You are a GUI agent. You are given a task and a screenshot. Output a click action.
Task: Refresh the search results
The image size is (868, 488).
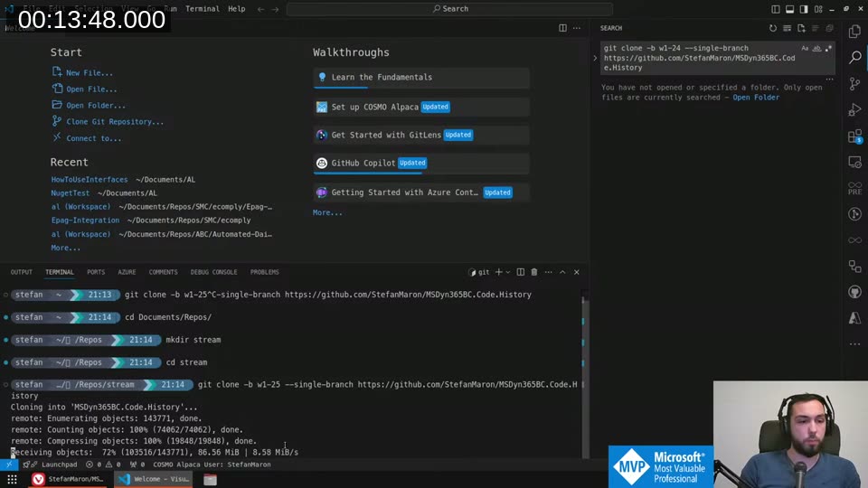[773, 28]
